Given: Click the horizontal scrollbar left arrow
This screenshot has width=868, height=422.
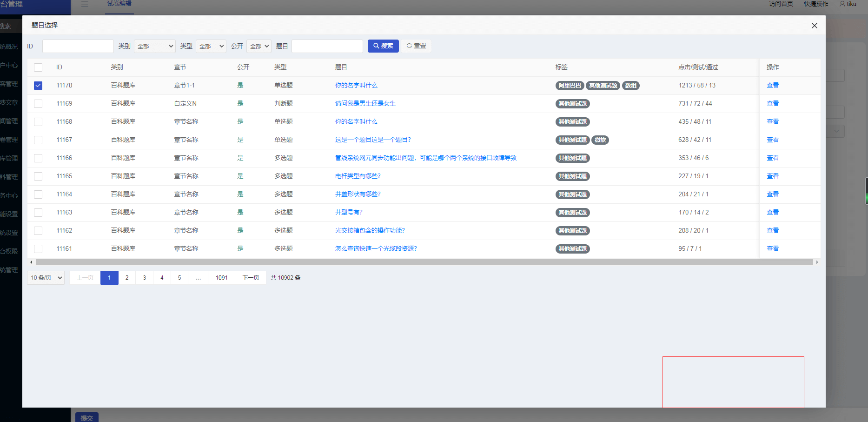Looking at the screenshot, I should pyautogui.click(x=31, y=262).
